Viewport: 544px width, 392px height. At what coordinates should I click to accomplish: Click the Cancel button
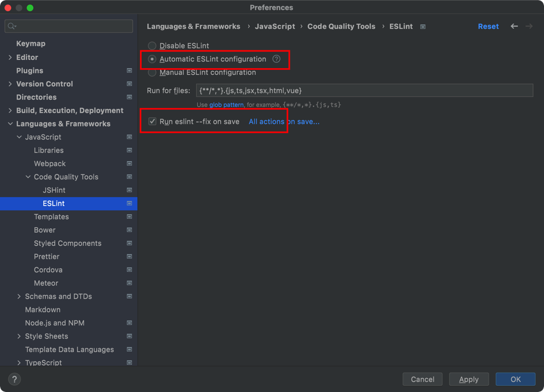coord(423,379)
